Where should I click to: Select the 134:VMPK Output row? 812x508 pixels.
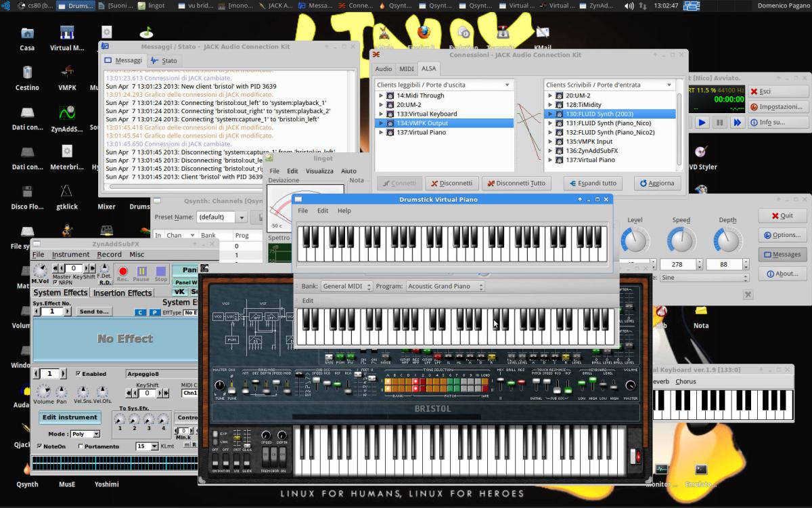coord(445,123)
